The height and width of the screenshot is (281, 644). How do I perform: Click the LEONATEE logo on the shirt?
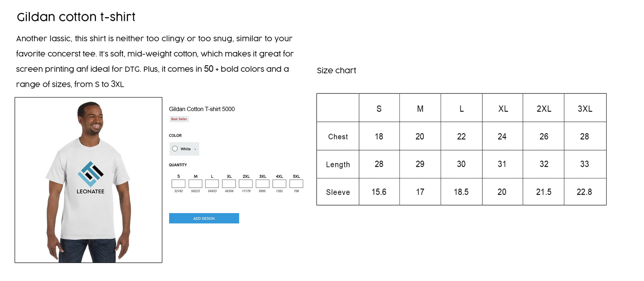[x=90, y=178]
